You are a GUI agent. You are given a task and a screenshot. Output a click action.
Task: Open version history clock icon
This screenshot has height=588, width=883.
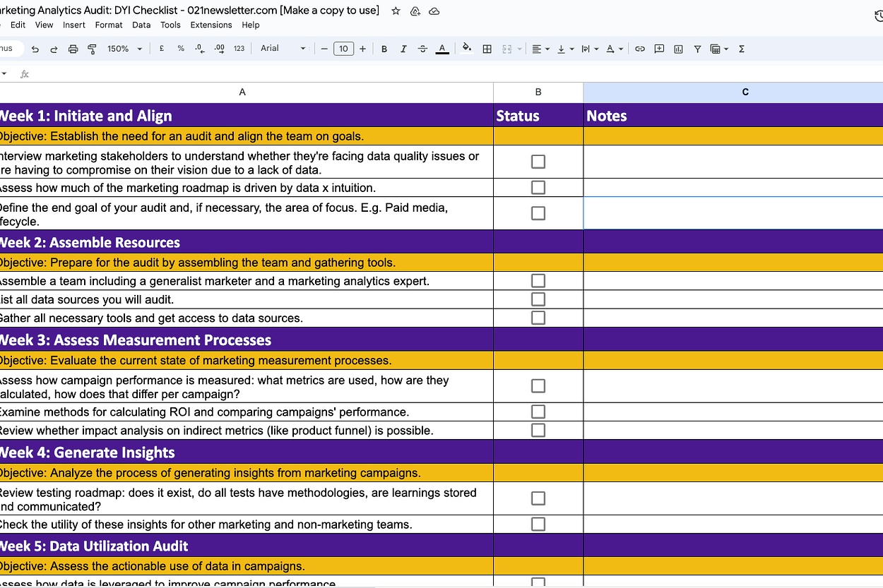point(878,16)
